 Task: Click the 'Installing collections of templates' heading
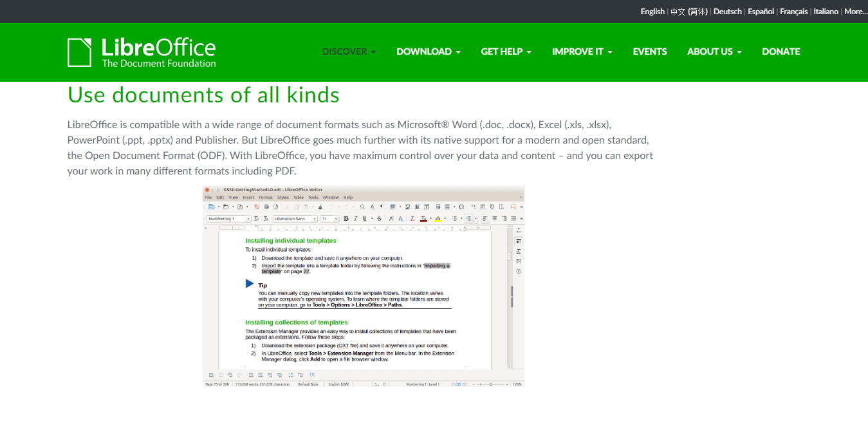click(297, 323)
